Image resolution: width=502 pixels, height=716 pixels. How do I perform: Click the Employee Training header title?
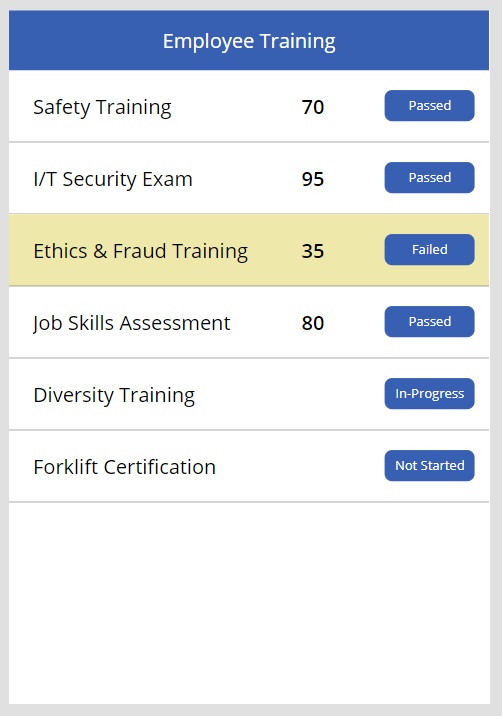249,42
